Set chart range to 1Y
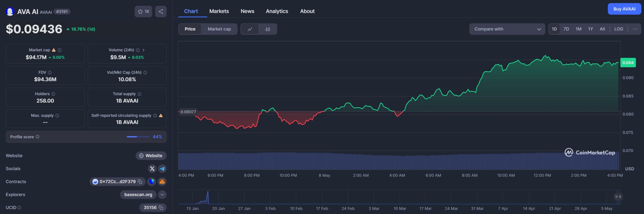The image size is (644, 214). point(590,29)
